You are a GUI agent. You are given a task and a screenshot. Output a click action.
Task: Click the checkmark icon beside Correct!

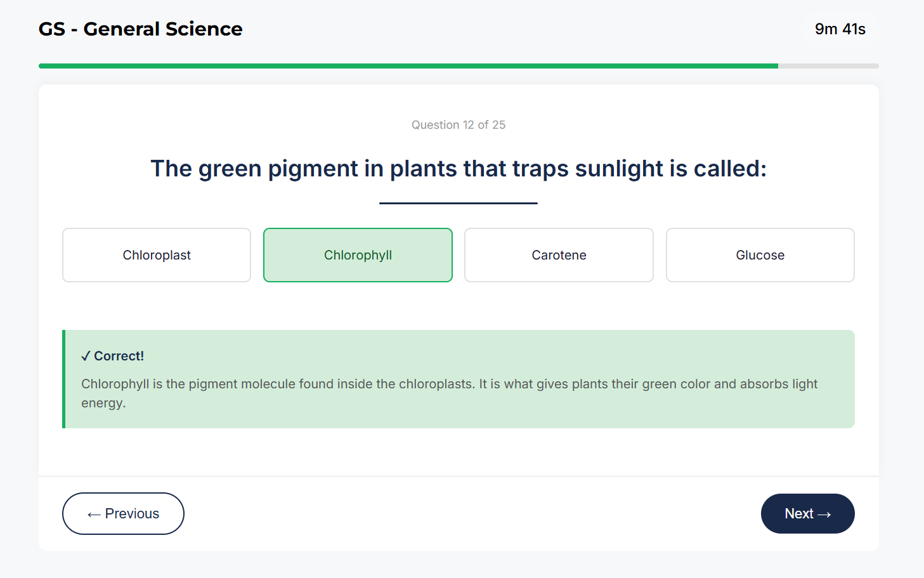pyautogui.click(x=86, y=357)
